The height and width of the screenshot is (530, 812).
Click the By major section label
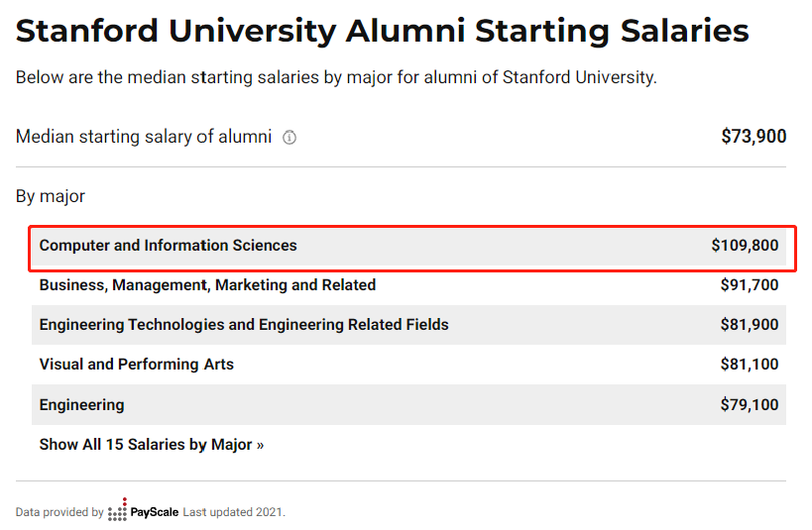pyautogui.click(x=51, y=197)
